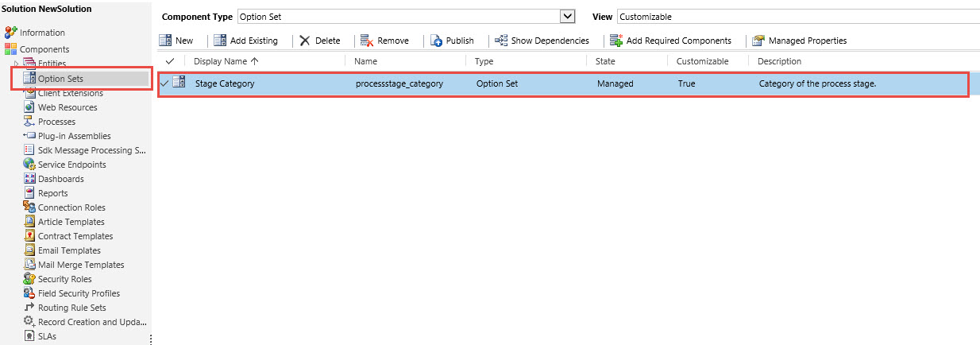Toggle checkmark on Stage Category row
980x345 pixels.
[164, 83]
